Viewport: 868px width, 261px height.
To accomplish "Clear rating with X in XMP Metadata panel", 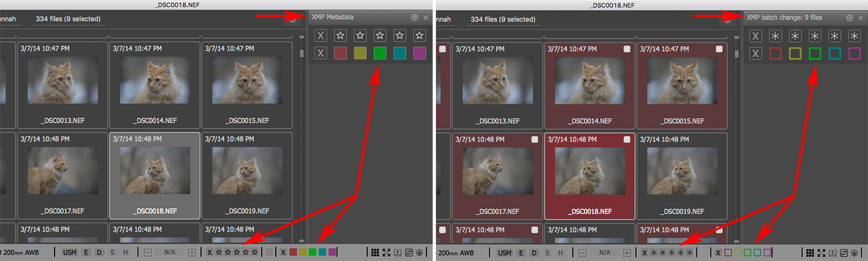I will click(320, 35).
